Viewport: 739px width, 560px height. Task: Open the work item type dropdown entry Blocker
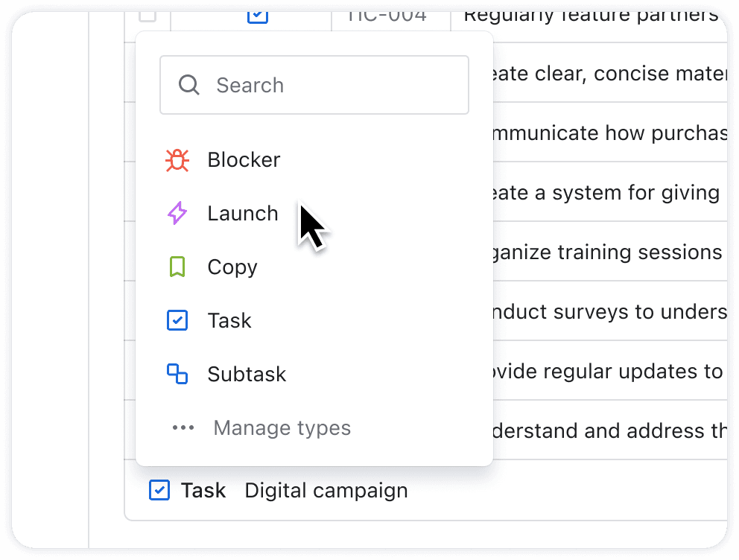click(243, 159)
